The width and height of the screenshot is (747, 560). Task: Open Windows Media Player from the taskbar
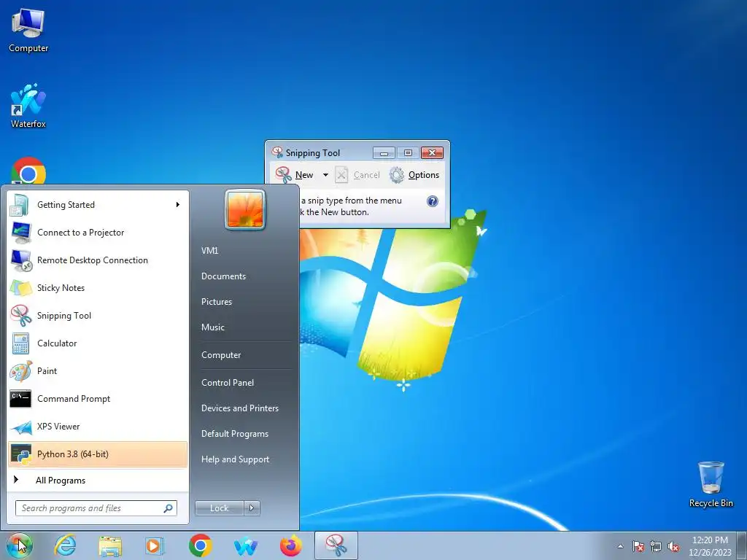point(155,545)
